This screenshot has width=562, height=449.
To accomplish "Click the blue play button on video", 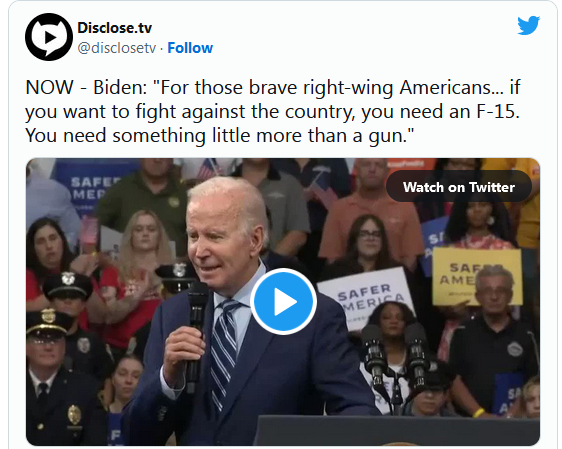I will (284, 301).
